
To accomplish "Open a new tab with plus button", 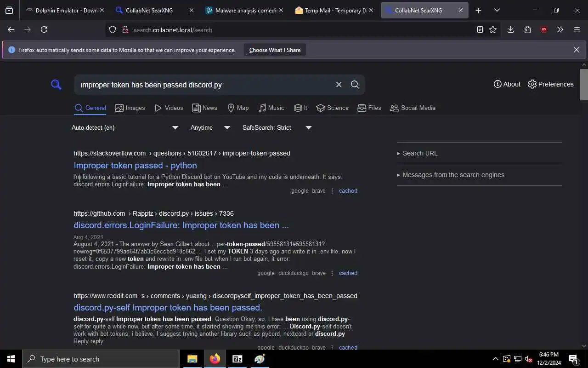I will pos(478,10).
